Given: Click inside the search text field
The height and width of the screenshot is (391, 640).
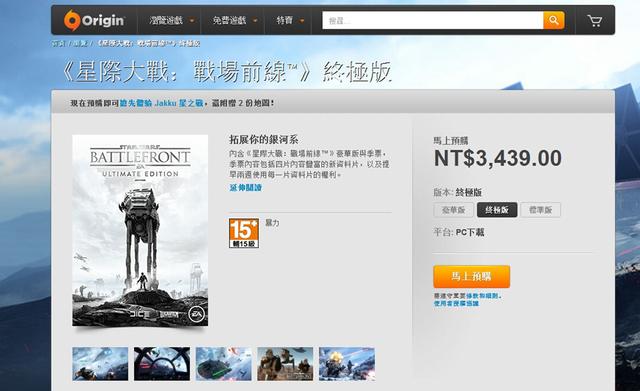Looking at the screenshot, I should (x=433, y=20).
